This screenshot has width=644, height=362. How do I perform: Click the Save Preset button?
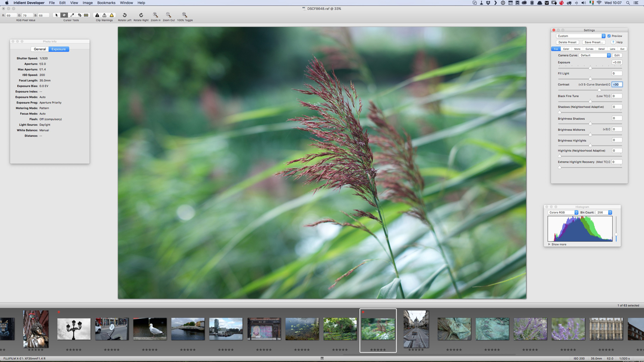pos(593,42)
